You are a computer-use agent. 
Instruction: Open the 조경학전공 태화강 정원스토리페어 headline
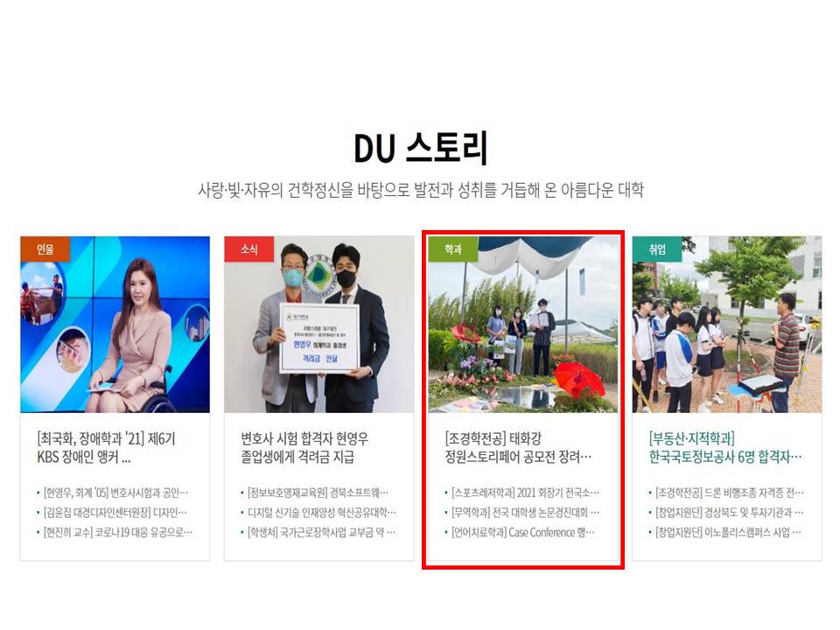518,448
